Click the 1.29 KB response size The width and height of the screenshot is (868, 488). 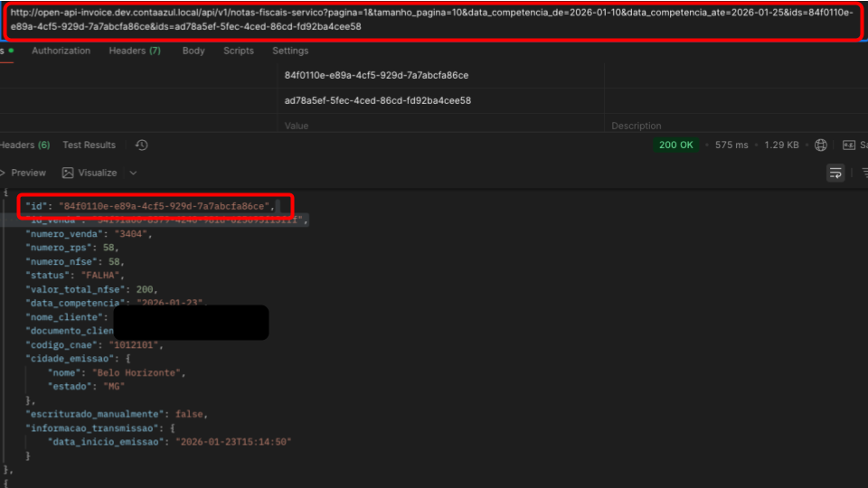click(x=781, y=145)
